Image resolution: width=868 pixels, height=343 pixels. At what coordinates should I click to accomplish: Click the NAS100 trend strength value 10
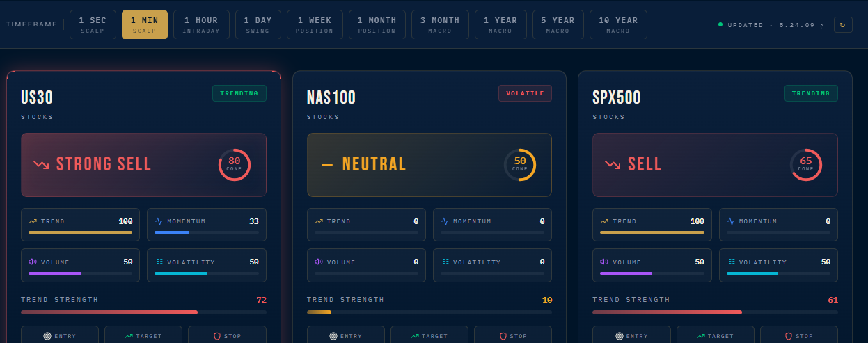[547, 300]
